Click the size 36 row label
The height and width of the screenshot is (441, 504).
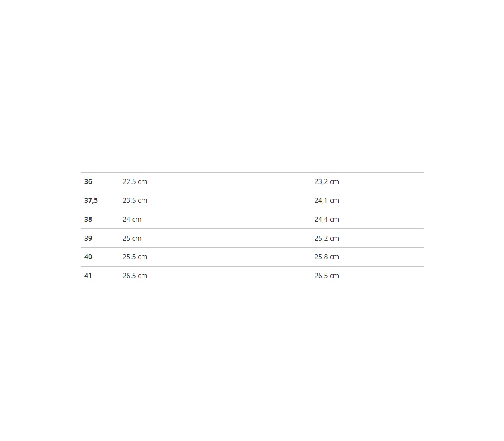click(88, 182)
